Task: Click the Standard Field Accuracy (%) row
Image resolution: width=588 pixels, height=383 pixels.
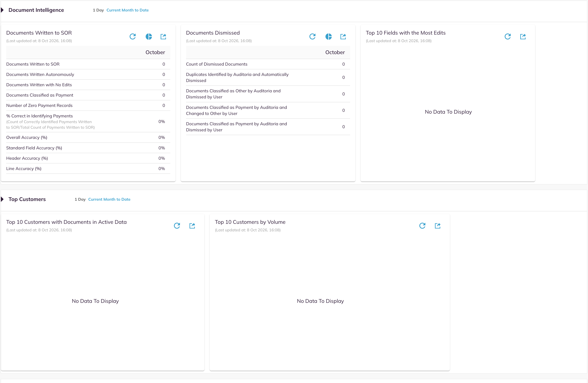Action: point(88,148)
